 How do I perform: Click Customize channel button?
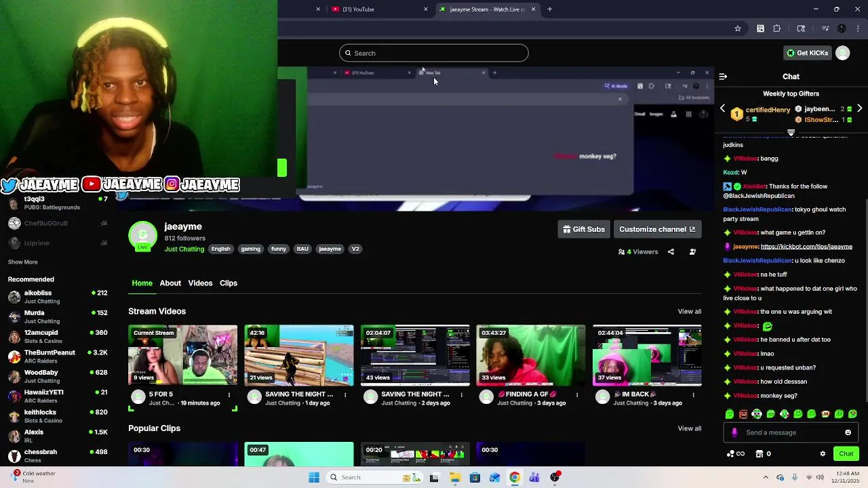pyautogui.click(x=657, y=229)
